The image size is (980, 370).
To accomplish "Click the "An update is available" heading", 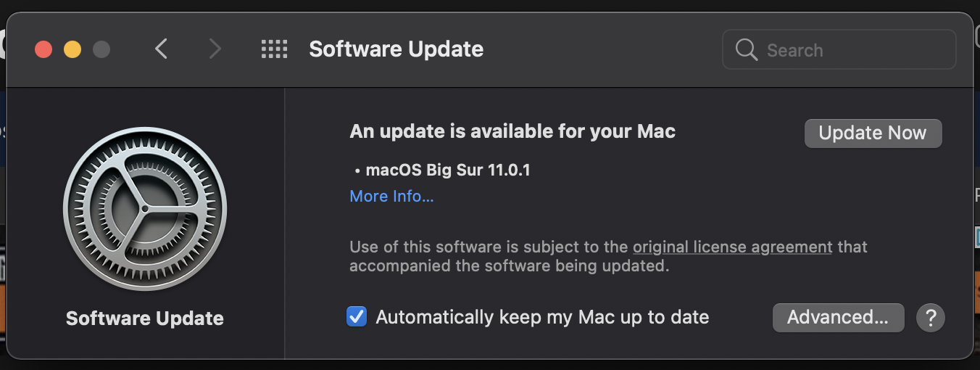I will point(512,131).
